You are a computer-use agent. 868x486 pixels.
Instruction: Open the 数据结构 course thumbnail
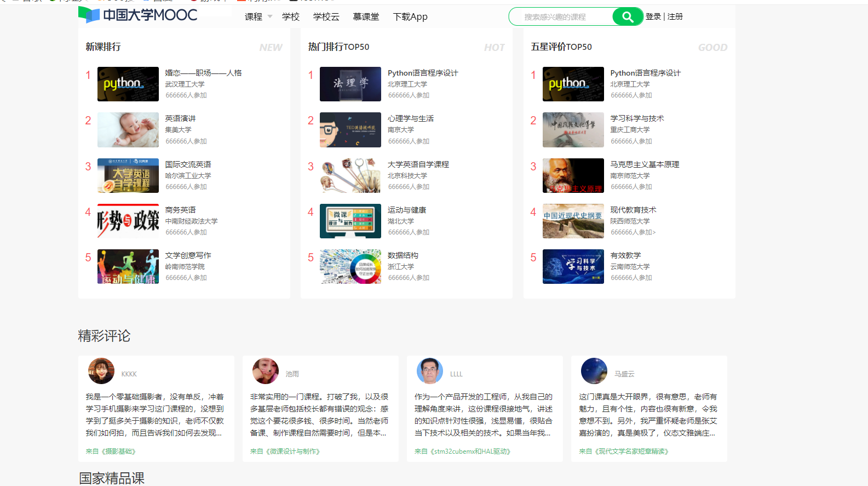pos(350,266)
